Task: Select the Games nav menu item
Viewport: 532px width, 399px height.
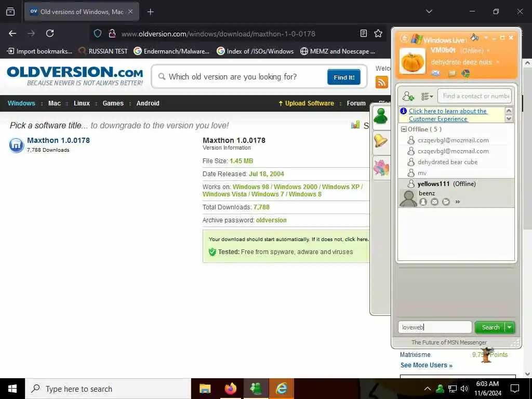Action: point(113,103)
